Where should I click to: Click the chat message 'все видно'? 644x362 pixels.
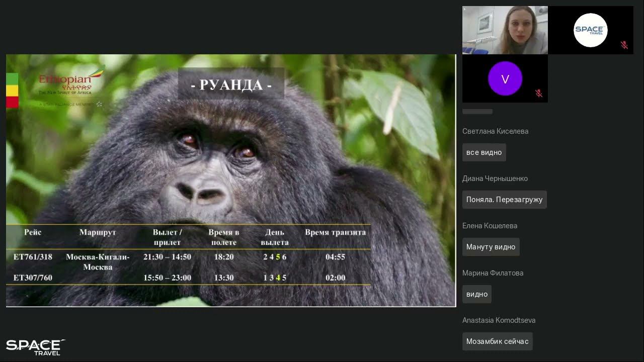point(484,152)
